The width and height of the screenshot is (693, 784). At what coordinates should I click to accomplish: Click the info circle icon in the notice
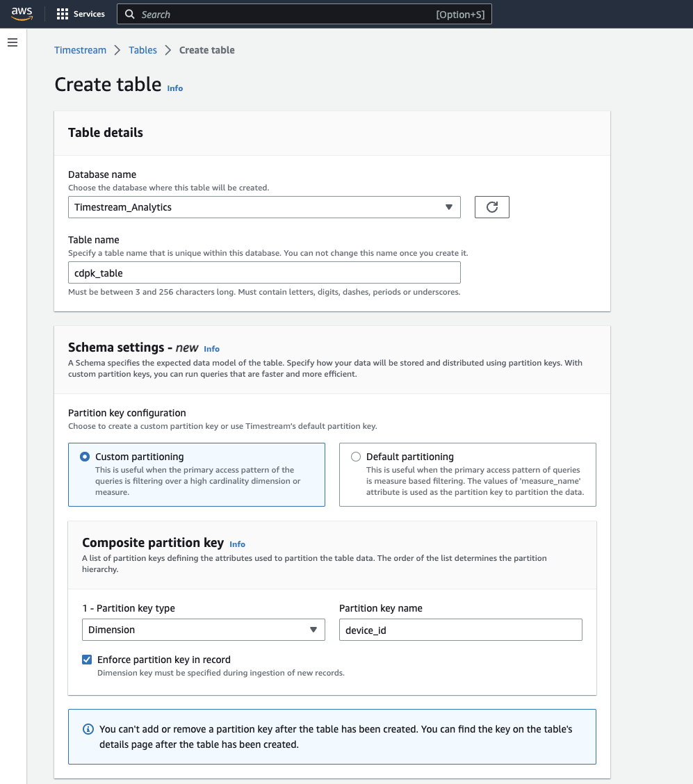pos(88,729)
